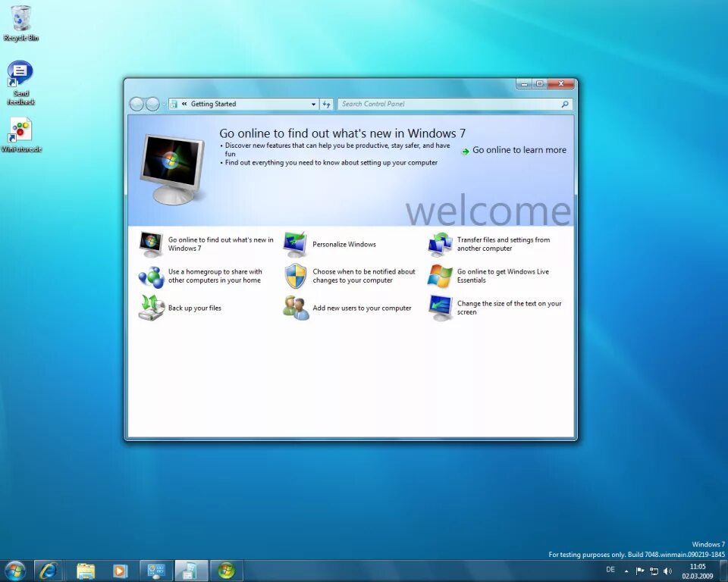728x582 pixels.
Task: Show hidden tray icons with the up arrow
Action: point(625,569)
